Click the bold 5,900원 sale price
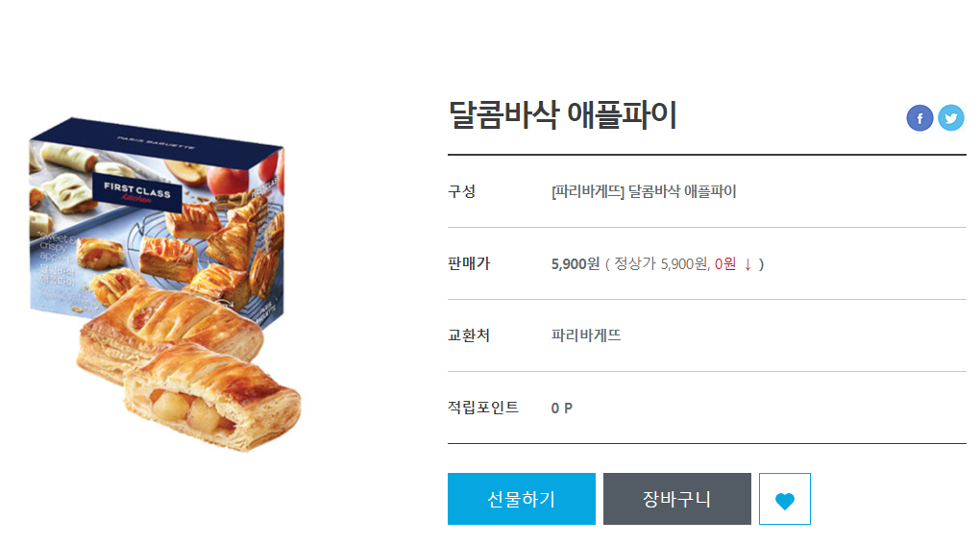The width and height of the screenshot is (980, 545). pyautogui.click(x=575, y=264)
